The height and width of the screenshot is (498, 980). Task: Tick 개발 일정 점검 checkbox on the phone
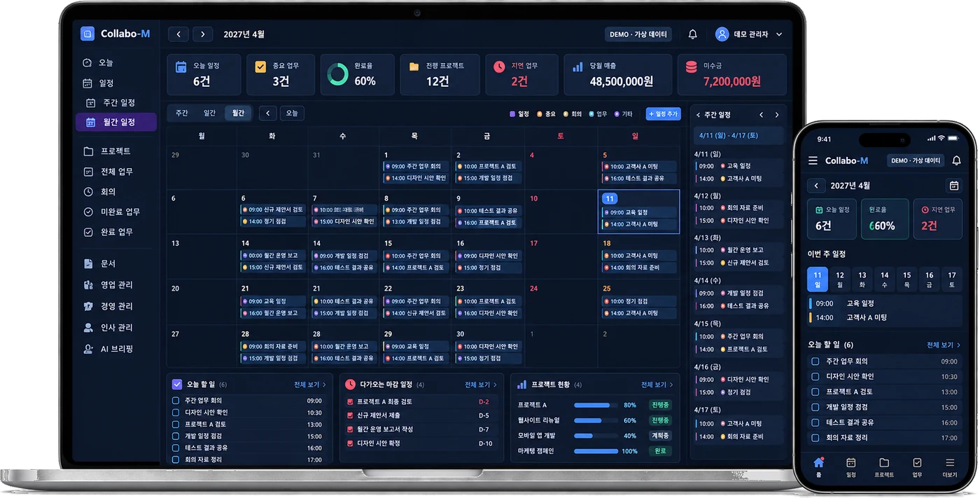click(x=815, y=407)
